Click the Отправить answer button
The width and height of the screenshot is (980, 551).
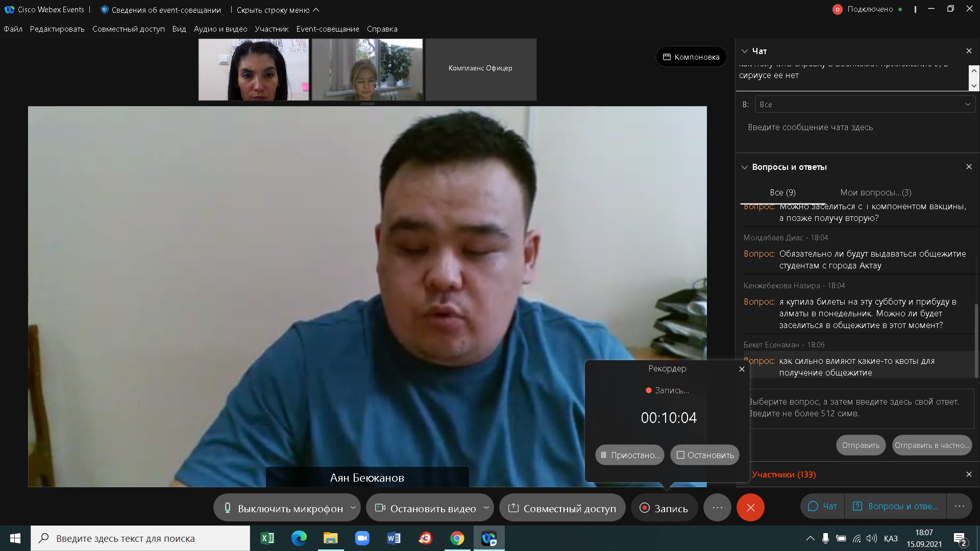[x=861, y=445]
